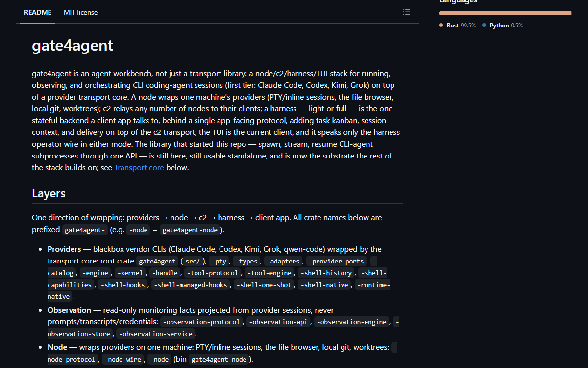Click the -shell-history code snippet
588x368 pixels.
point(327,273)
